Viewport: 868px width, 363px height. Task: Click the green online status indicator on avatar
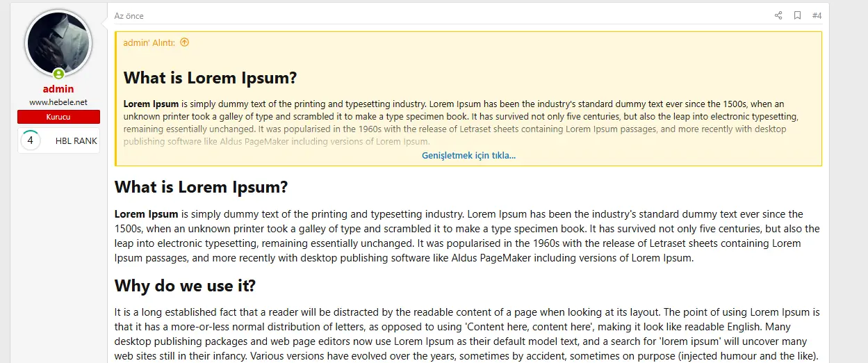coord(58,74)
